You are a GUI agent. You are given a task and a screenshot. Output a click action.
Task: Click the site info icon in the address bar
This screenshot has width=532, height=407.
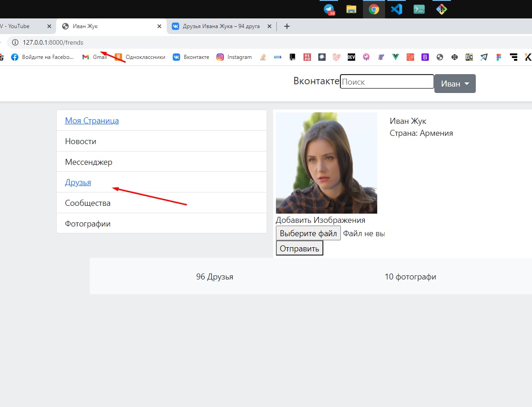tap(15, 42)
